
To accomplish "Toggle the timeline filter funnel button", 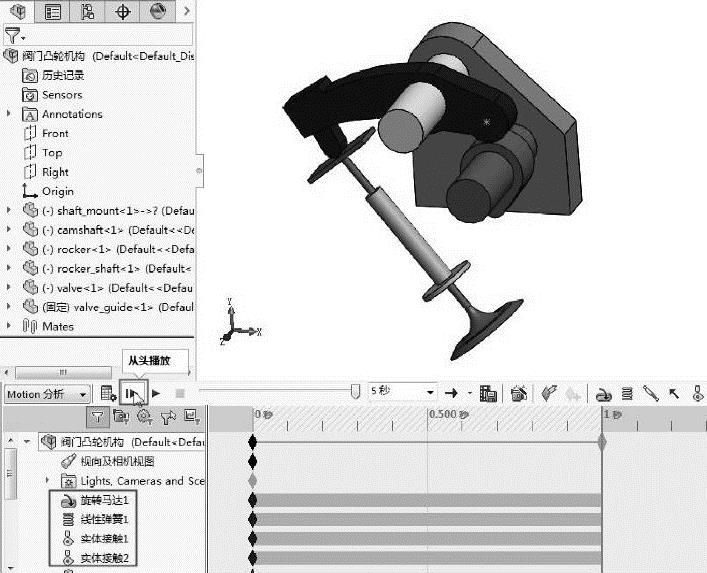I will 97,416.
